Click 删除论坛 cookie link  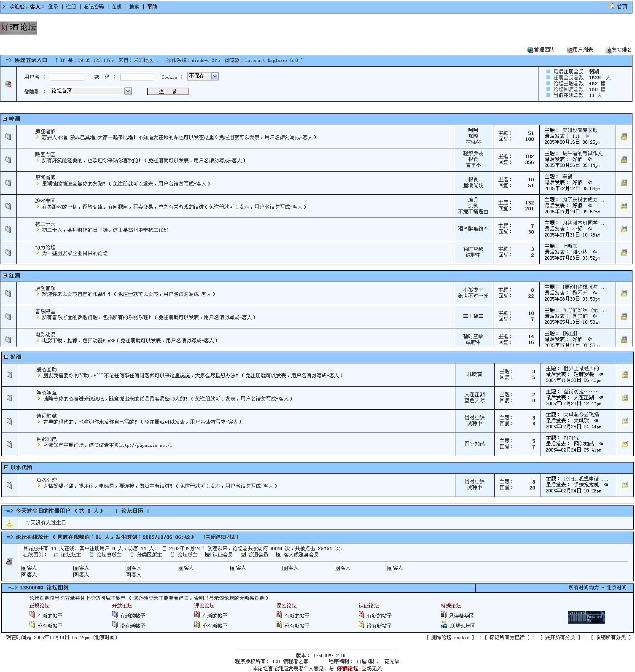tap(450, 637)
